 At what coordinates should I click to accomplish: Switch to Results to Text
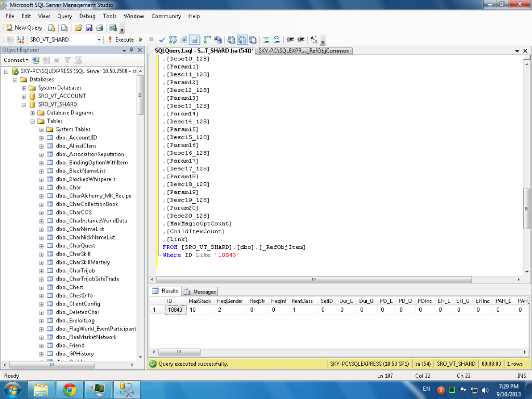pos(231,39)
